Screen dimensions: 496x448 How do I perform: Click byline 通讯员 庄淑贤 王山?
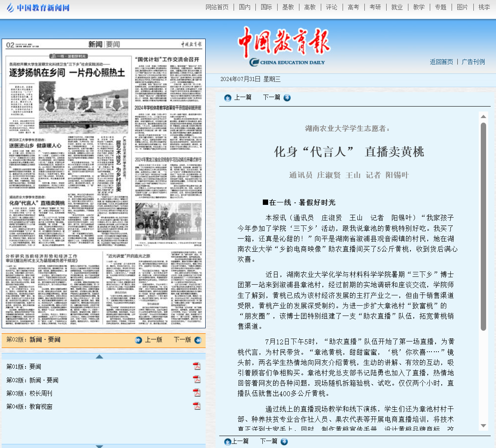coord(325,175)
